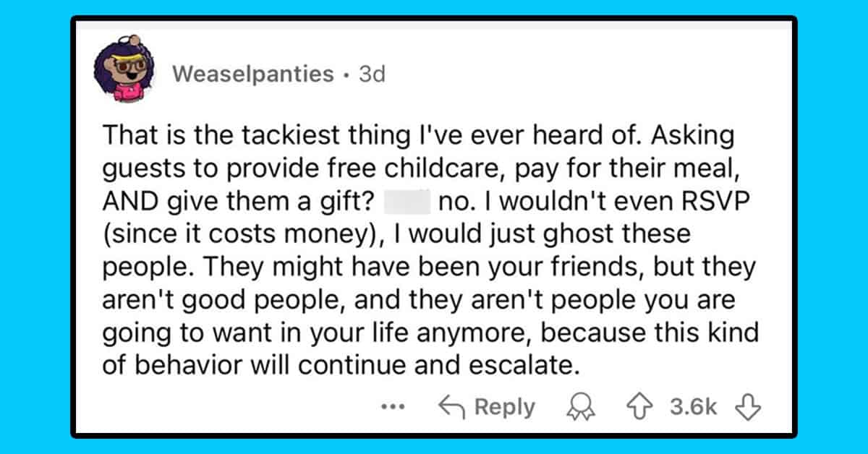
Task: Click the 3.6k vote count
Action: (x=694, y=407)
